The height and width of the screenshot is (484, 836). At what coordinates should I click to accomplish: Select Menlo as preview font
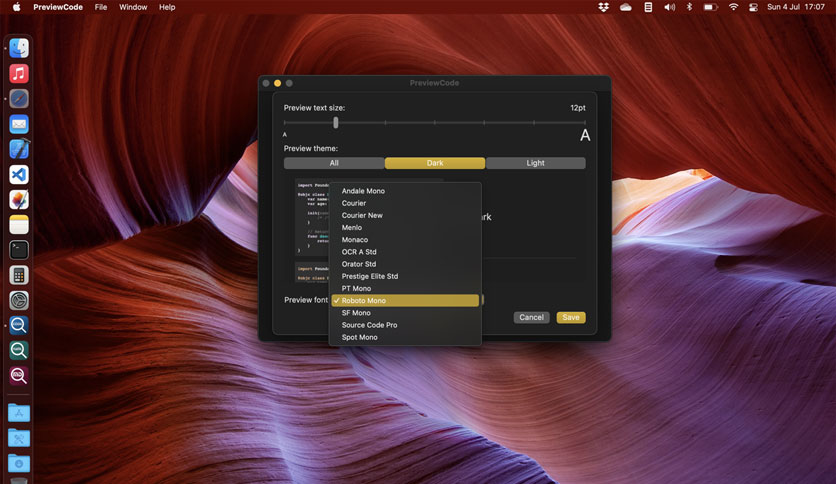pos(405,228)
